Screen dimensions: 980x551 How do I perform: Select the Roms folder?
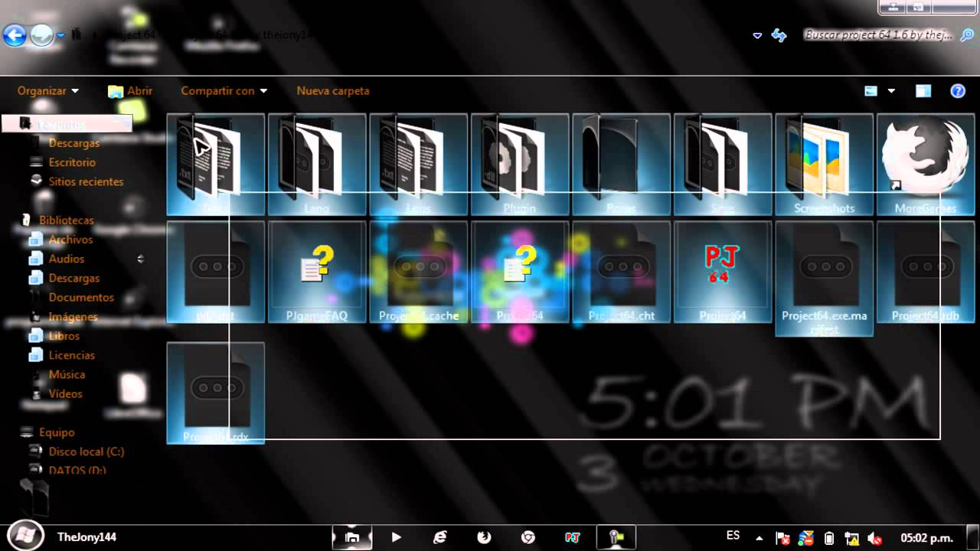(622, 165)
